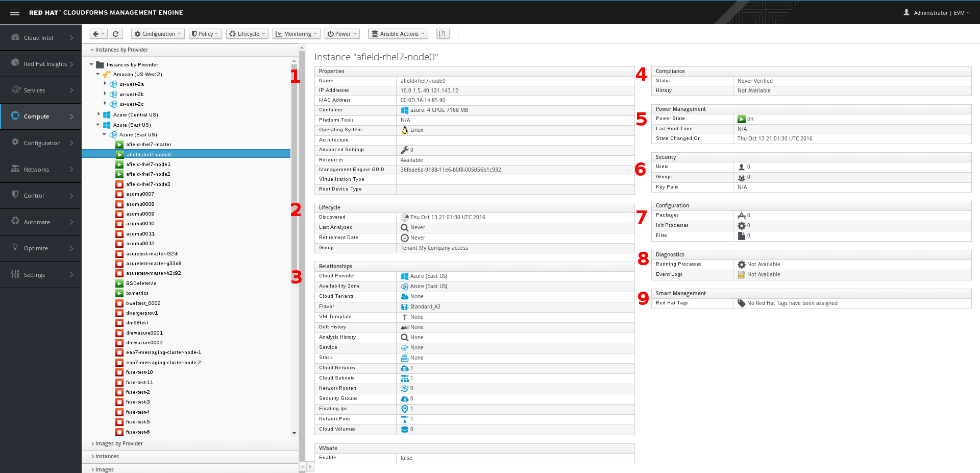Open Availability Zone Azure (East US) link

point(428,287)
